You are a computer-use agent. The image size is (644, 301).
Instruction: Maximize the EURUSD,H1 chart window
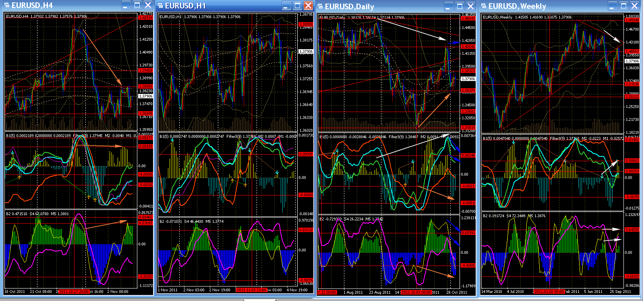coord(297,5)
